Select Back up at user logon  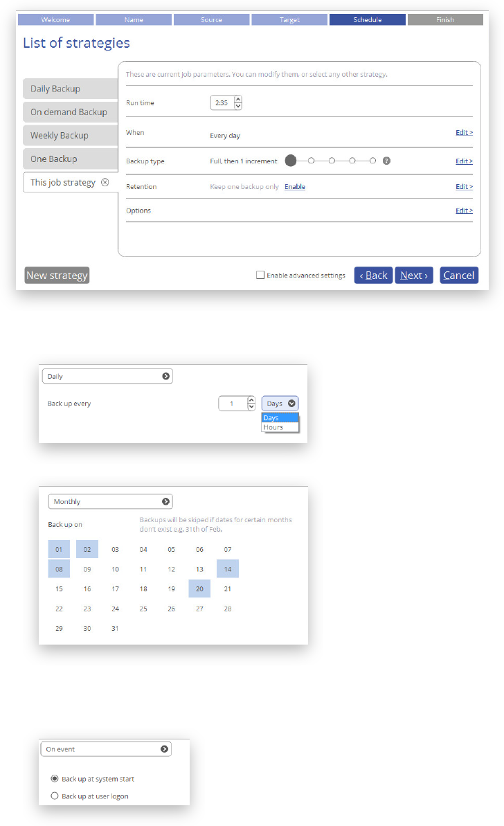point(55,796)
